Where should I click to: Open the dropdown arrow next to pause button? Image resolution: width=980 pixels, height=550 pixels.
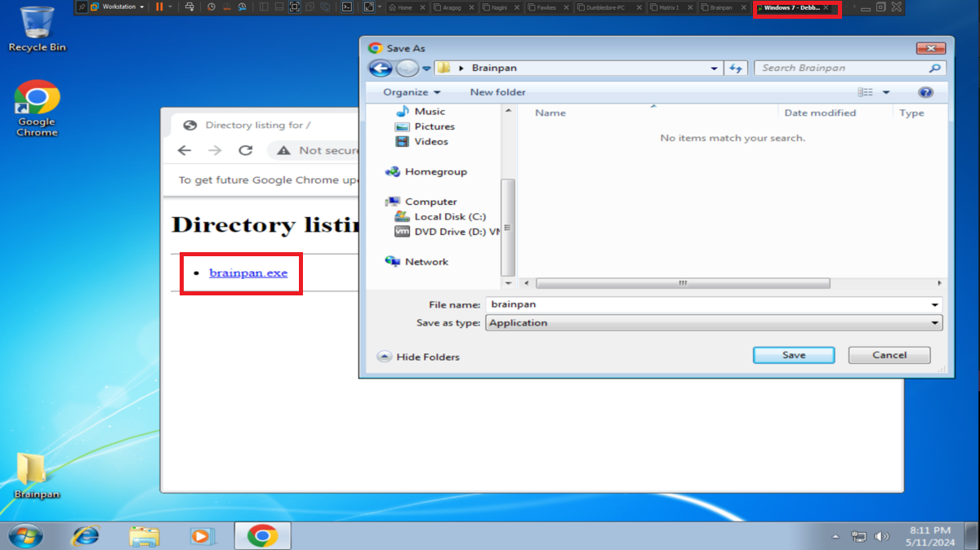click(170, 7)
